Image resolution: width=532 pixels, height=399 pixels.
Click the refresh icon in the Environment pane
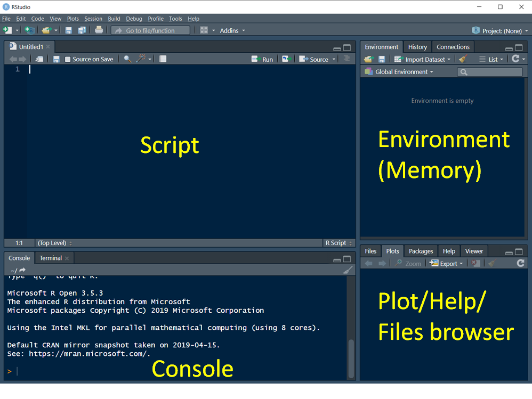point(515,59)
